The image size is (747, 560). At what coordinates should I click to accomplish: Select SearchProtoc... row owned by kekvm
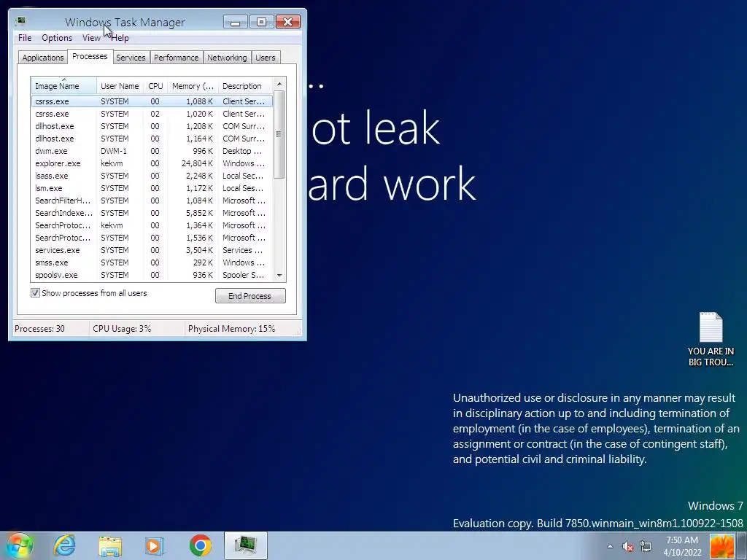[152, 225]
